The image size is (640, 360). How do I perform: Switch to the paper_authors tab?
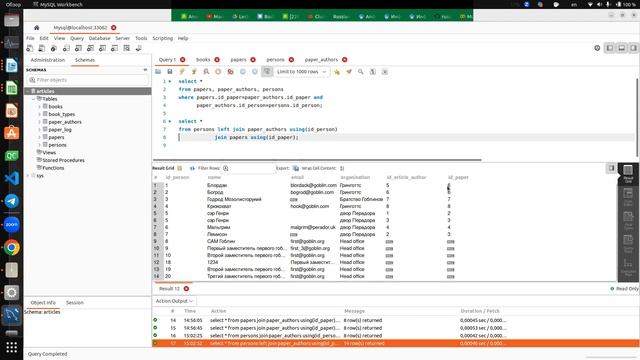coord(321,60)
